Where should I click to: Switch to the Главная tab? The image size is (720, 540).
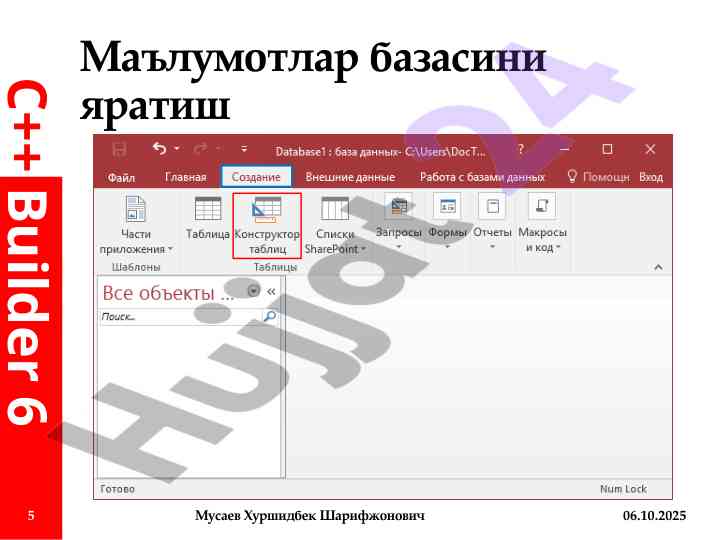coord(185,177)
